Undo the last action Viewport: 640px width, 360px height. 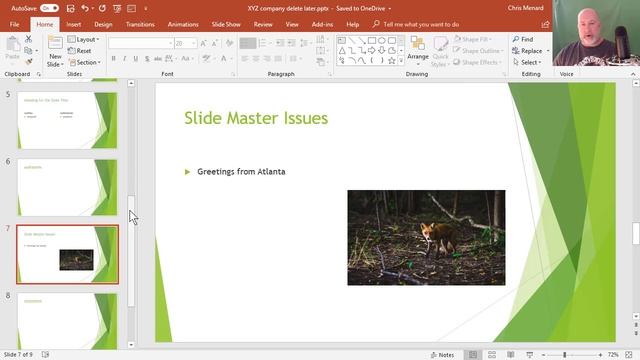[x=85, y=8]
